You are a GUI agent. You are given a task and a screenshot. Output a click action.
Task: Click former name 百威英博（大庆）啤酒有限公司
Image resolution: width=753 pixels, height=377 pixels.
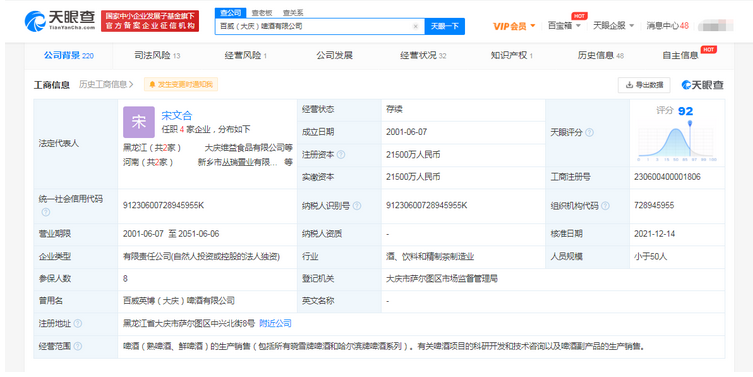(179, 301)
